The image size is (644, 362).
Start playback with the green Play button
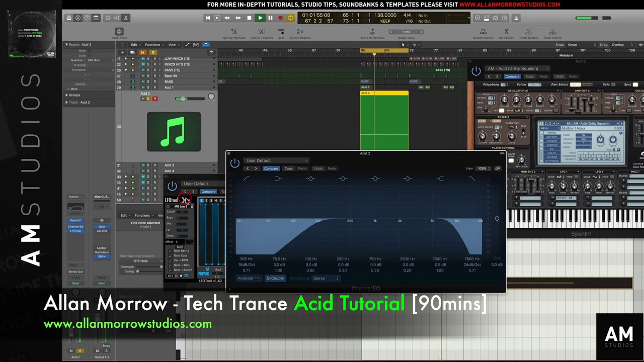260,18
